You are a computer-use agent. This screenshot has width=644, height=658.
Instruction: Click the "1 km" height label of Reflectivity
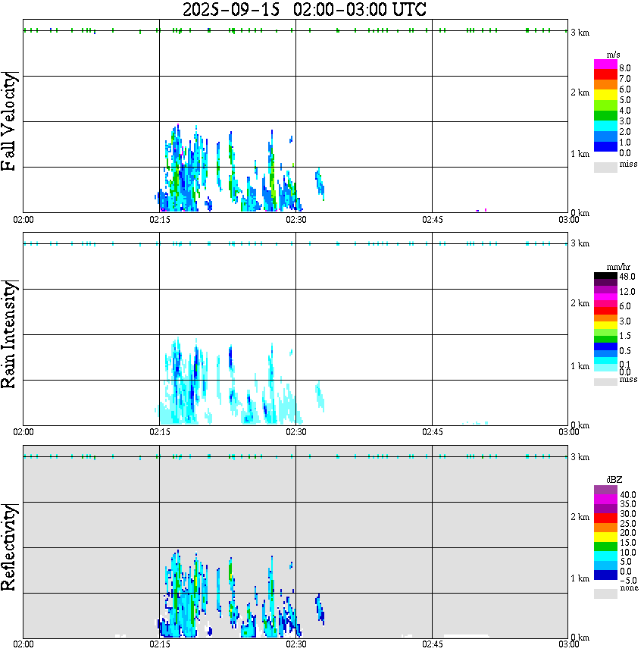[x=580, y=578]
